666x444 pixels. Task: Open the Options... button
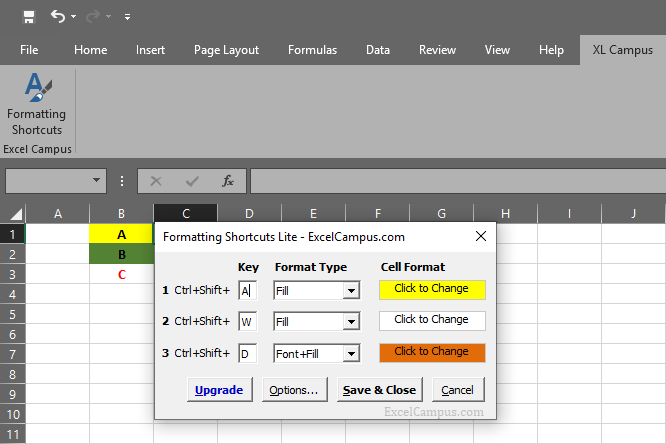click(294, 390)
